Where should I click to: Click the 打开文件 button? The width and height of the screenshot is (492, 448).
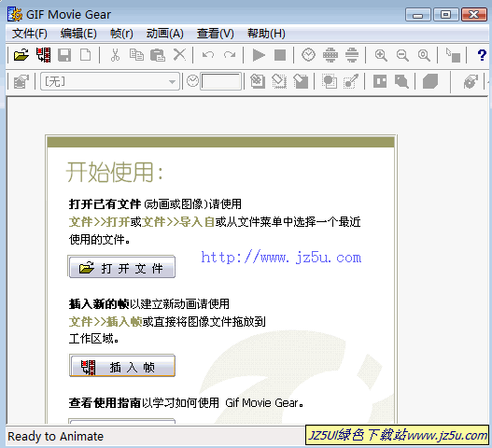point(121,267)
